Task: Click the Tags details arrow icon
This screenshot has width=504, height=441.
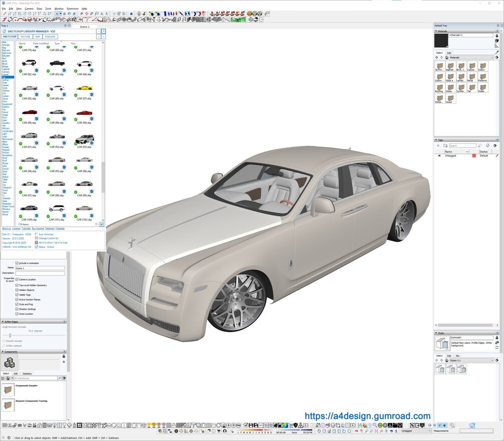Action: click(x=495, y=145)
